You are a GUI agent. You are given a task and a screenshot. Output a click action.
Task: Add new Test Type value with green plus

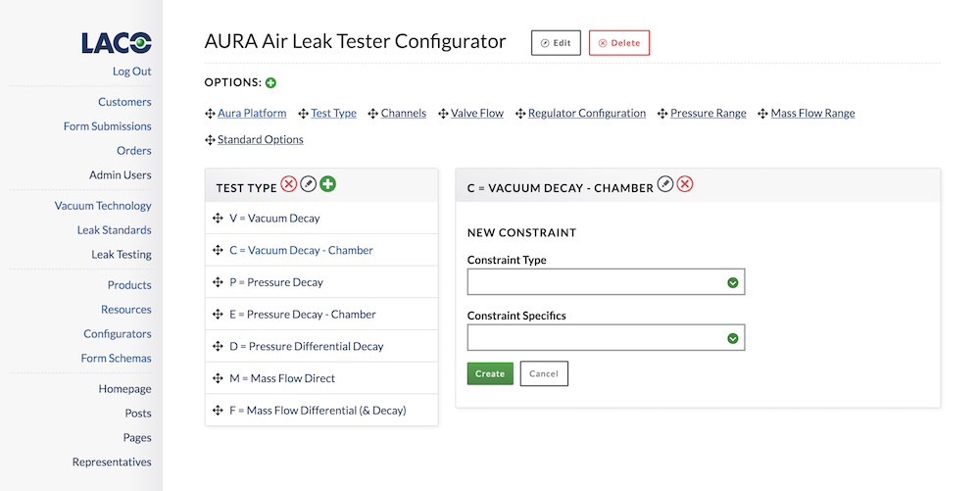327,184
